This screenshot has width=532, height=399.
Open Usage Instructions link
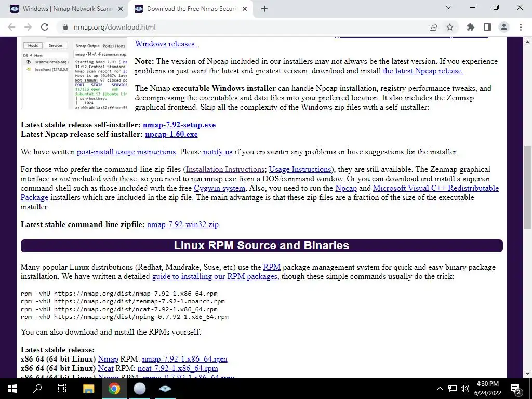coord(300,169)
